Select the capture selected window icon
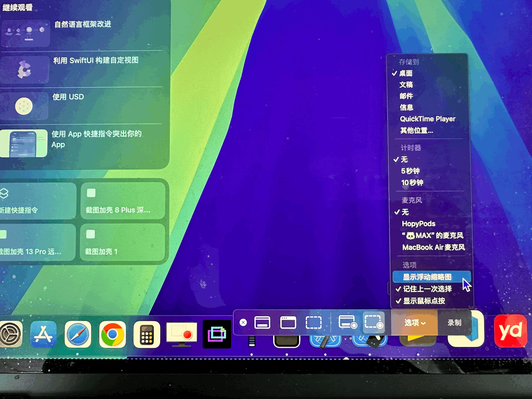The width and height of the screenshot is (532, 399). click(x=288, y=322)
